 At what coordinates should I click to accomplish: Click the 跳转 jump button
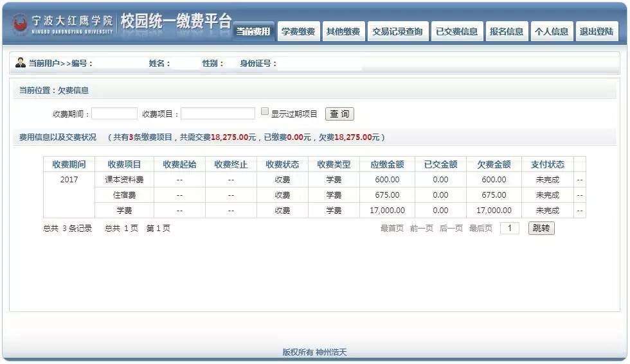pos(541,229)
